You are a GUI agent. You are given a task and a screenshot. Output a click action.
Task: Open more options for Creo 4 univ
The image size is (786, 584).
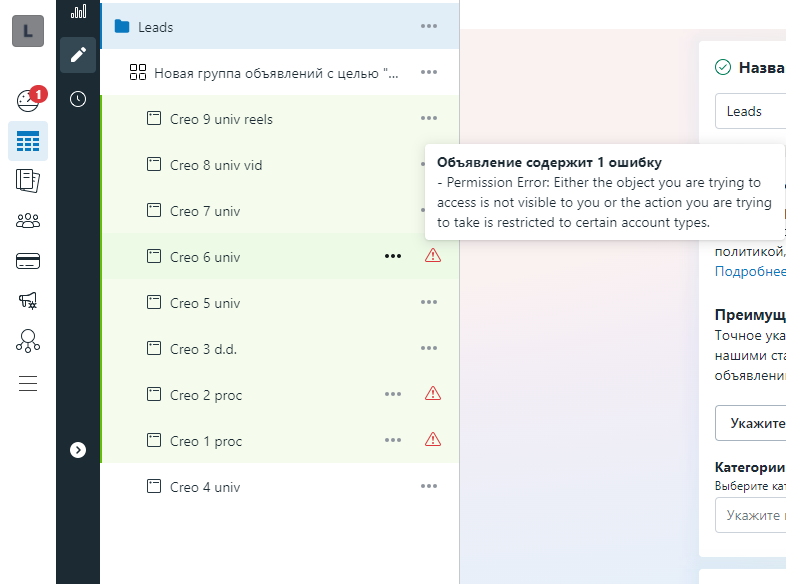[429, 486]
